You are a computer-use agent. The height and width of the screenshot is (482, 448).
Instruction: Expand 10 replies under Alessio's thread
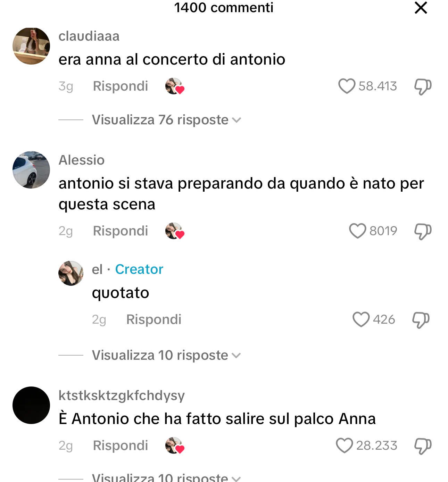pos(166,355)
